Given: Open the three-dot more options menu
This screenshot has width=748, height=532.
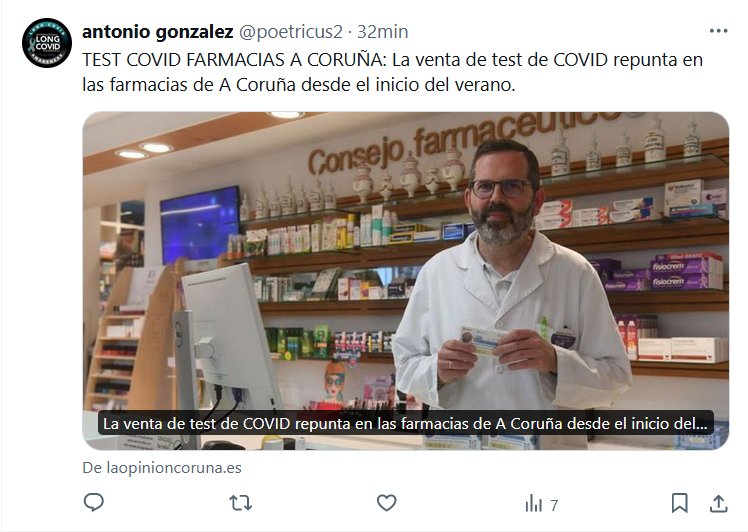Looking at the screenshot, I should 718,31.
